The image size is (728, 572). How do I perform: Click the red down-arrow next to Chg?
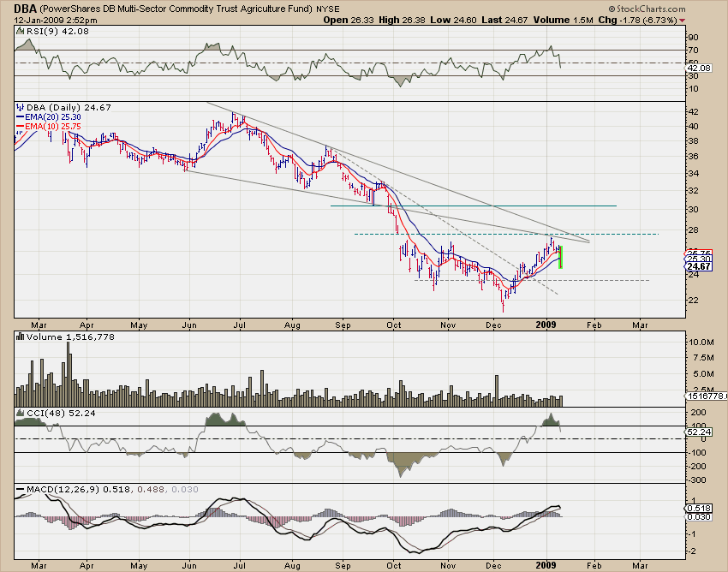click(682, 21)
